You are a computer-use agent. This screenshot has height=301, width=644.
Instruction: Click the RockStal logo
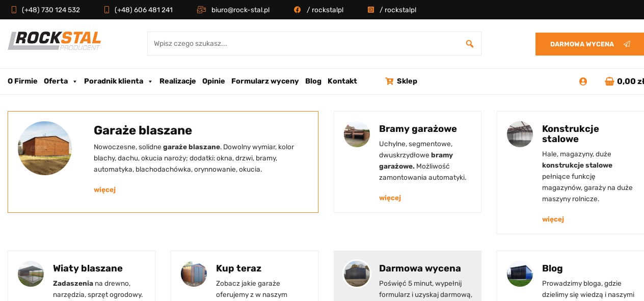(55, 41)
